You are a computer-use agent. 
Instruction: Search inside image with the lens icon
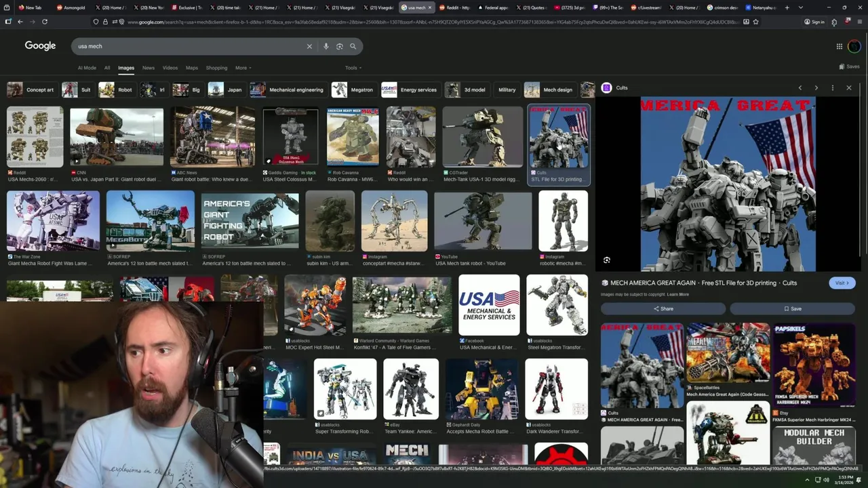[607, 260]
